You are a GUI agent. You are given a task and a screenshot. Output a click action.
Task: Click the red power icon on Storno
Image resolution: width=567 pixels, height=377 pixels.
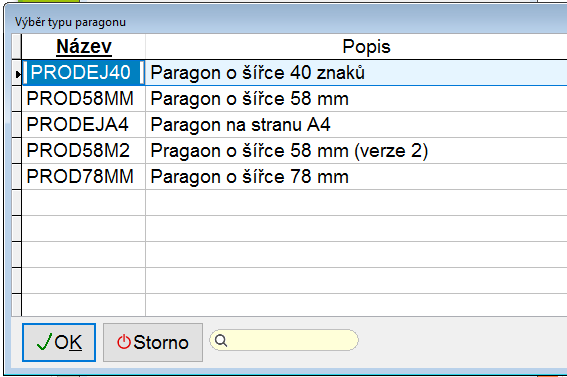[x=124, y=342]
